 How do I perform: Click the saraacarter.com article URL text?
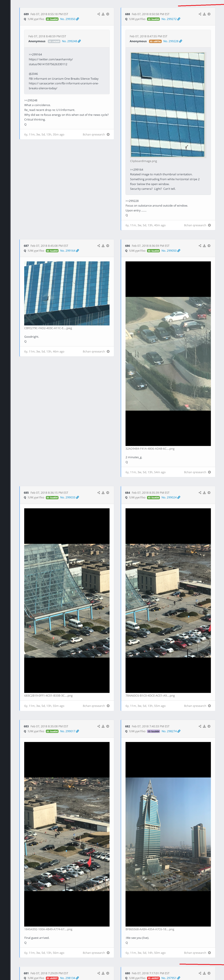click(64, 86)
